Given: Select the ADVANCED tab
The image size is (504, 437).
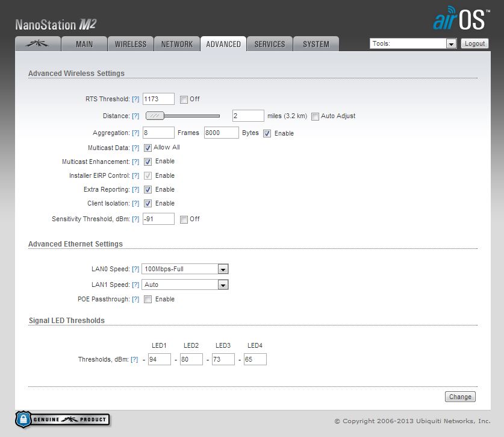Looking at the screenshot, I should pyautogui.click(x=223, y=44).
